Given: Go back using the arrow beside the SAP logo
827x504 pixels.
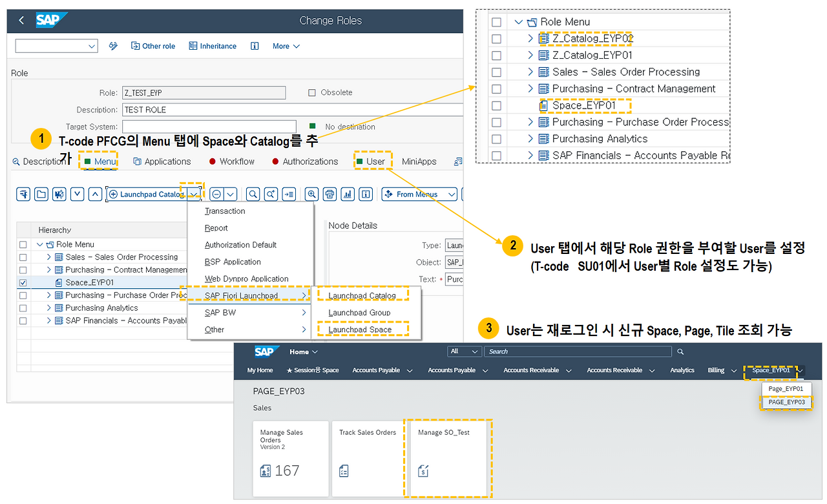Looking at the screenshot, I should point(21,21).
